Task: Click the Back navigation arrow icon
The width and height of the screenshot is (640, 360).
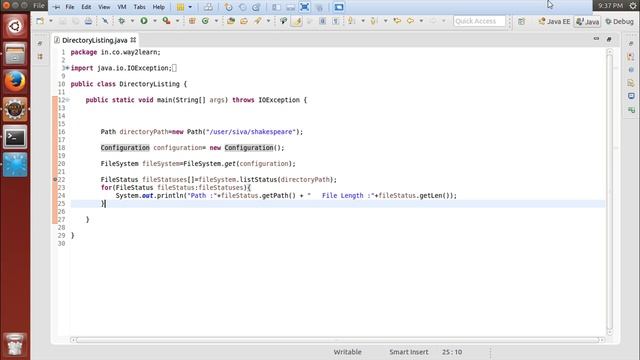Action: pyautogui.click(x=411, y=21)
